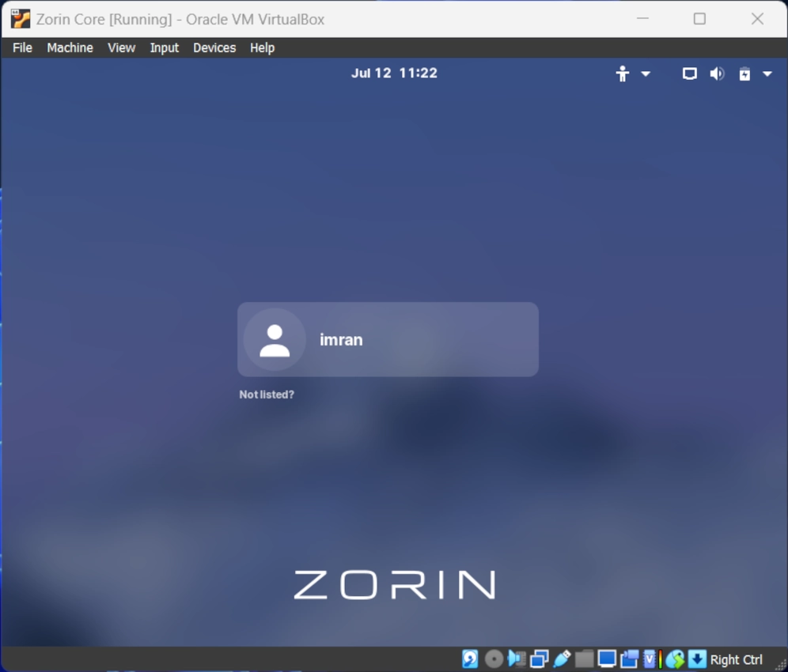Open the Machine menu

[70, 47]
